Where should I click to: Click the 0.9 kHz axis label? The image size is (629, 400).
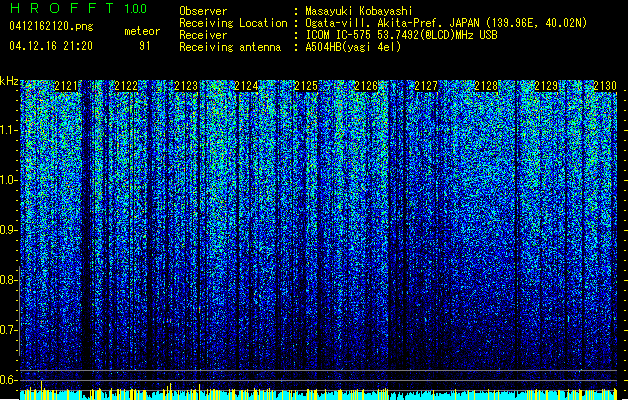[9, 230]
